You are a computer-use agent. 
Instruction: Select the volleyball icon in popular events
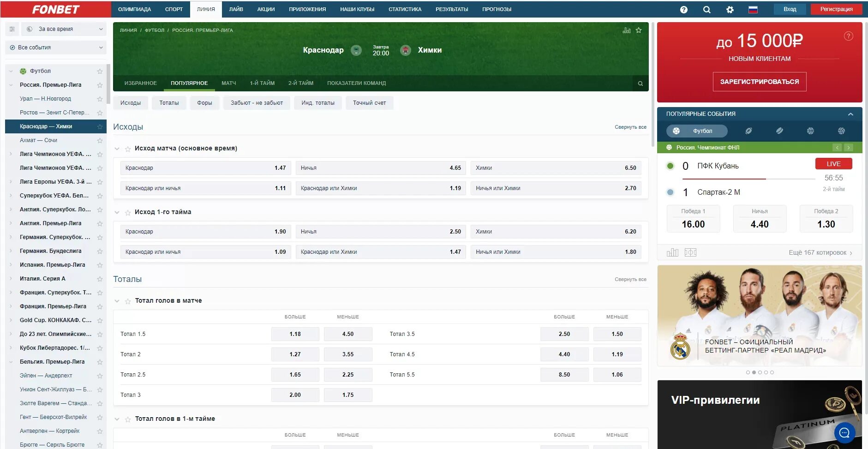click(841, 131)
